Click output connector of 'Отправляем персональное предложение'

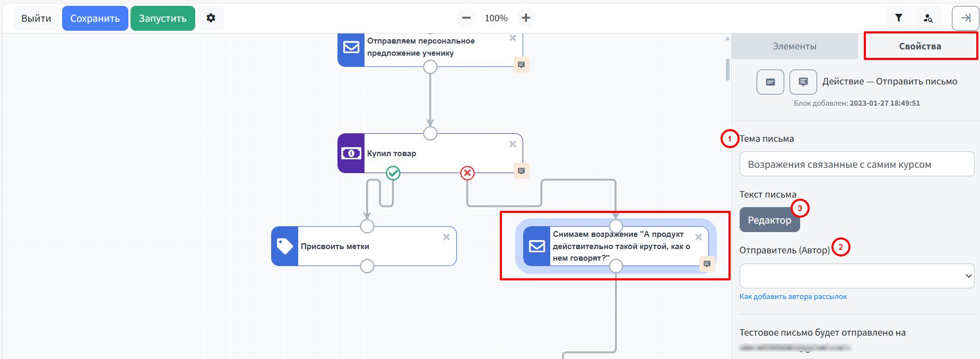[430, 67]
